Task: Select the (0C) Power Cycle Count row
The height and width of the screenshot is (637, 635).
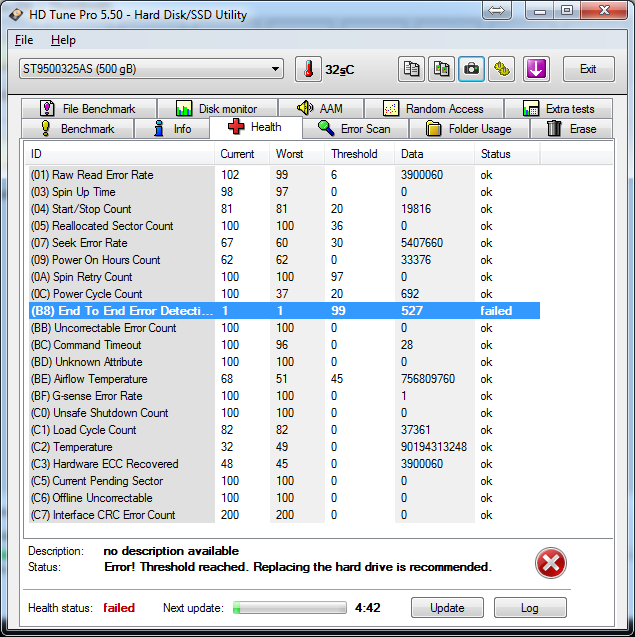Action: tap(284, 294)
